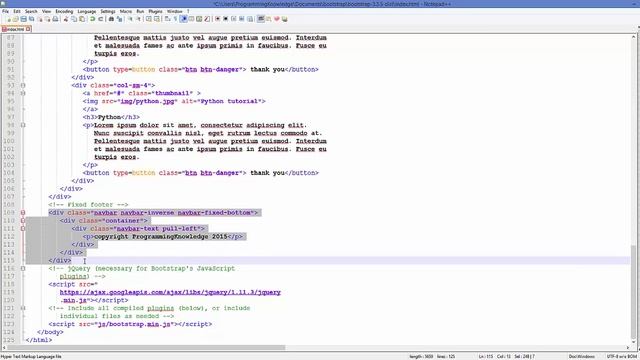Click the Close All toolbar icon
The image size is (640, 360).
(x=48, y=19)
